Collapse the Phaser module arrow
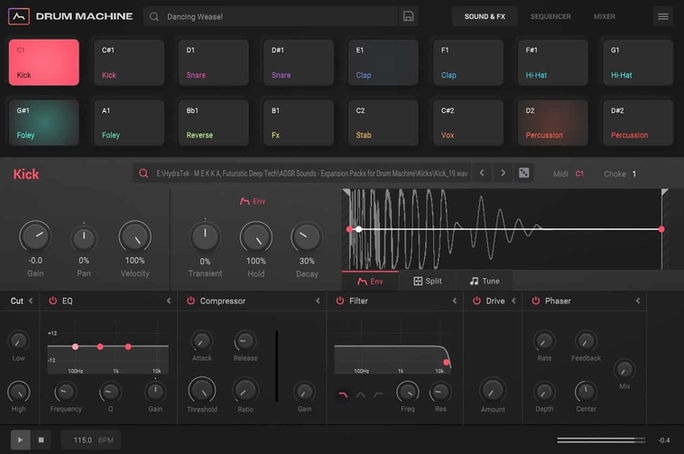 [638, 300]
